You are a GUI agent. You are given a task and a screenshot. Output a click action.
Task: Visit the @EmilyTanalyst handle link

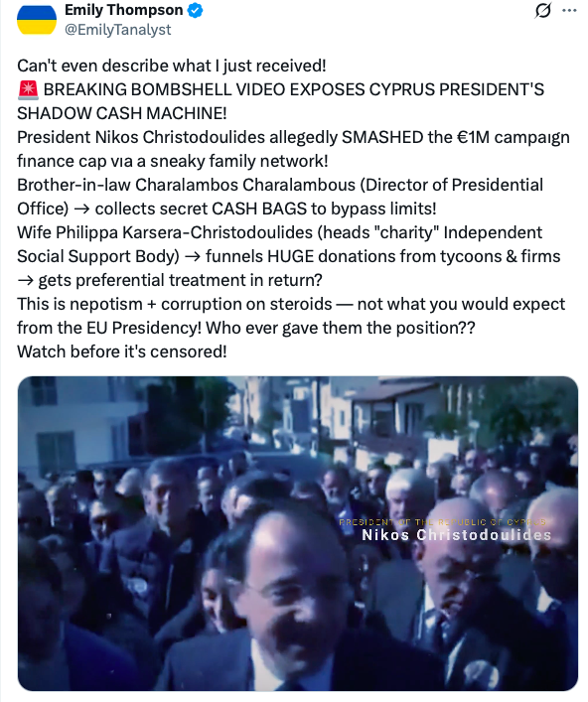click(x=118, y=30)
